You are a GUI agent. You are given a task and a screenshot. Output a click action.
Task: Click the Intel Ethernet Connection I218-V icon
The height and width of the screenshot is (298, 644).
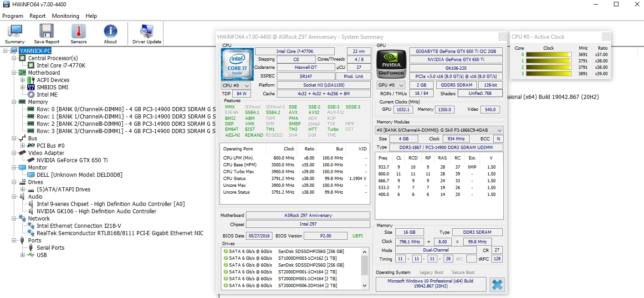(x=31, y=226)
